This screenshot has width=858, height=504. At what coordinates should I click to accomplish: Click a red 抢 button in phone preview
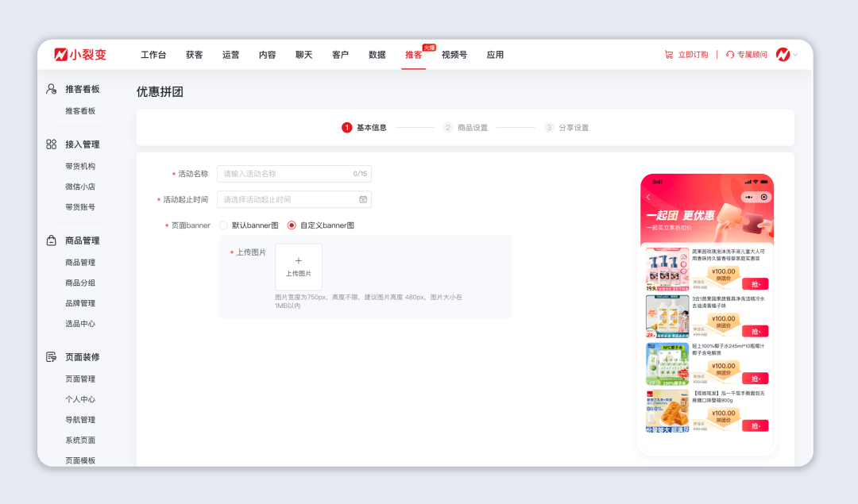[x=755, y=284]
